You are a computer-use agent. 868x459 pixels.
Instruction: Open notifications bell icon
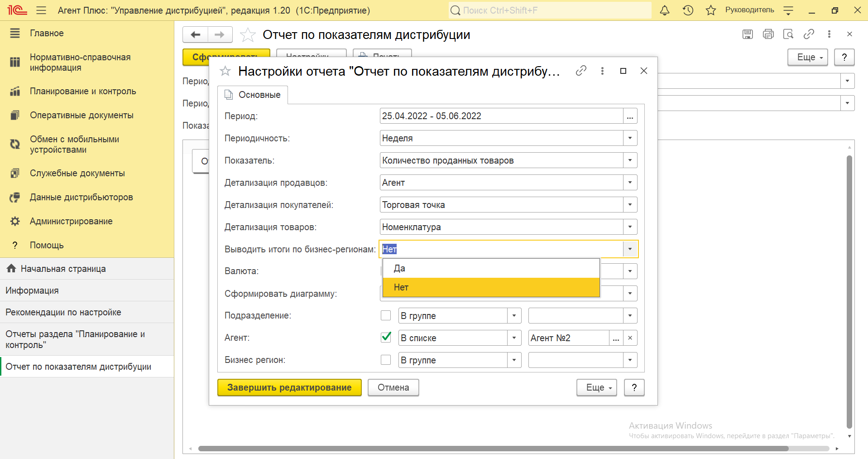(665, 10)
